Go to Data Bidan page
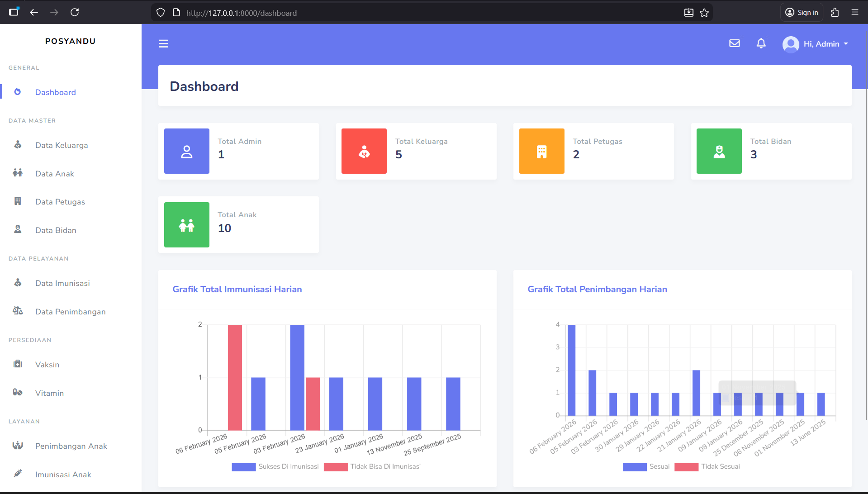 click(71, 230)
